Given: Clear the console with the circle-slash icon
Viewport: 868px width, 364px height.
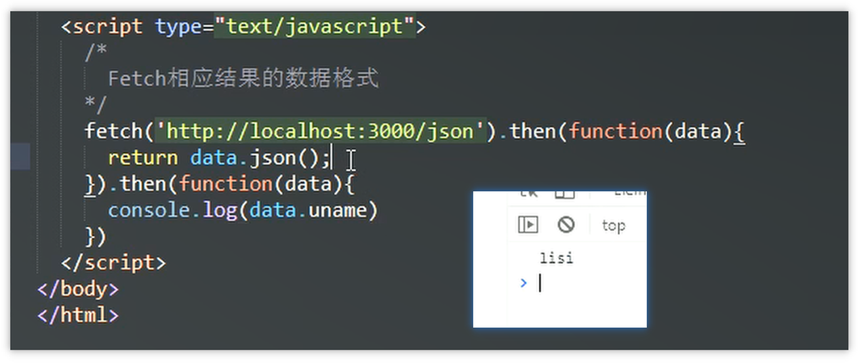Looking at the screenshot, I should point(566,224).
